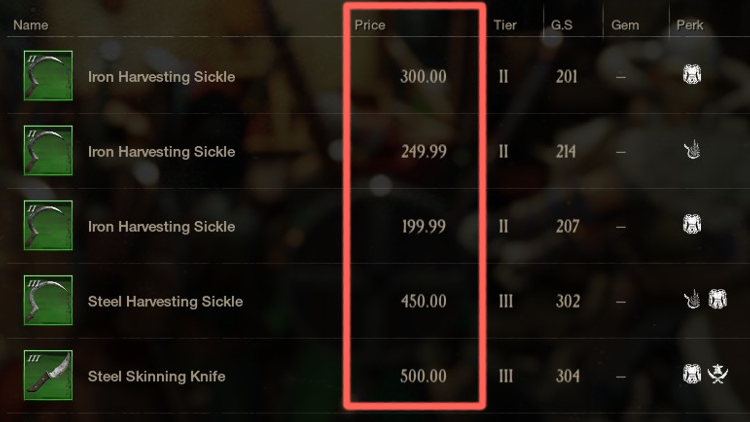Viewport: 750px width, 422px height.
Task: Sort listings by the Price column header
Action: (x=370, y=25)
